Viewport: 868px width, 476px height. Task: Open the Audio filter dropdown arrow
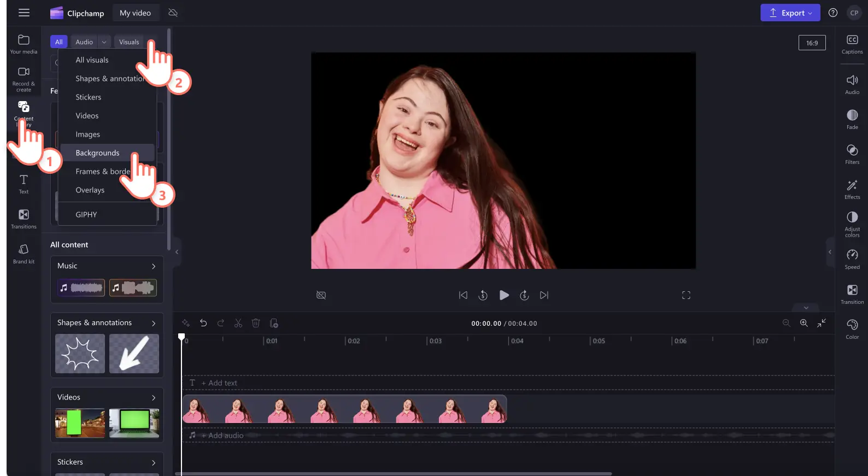click(x=104, y=42)
